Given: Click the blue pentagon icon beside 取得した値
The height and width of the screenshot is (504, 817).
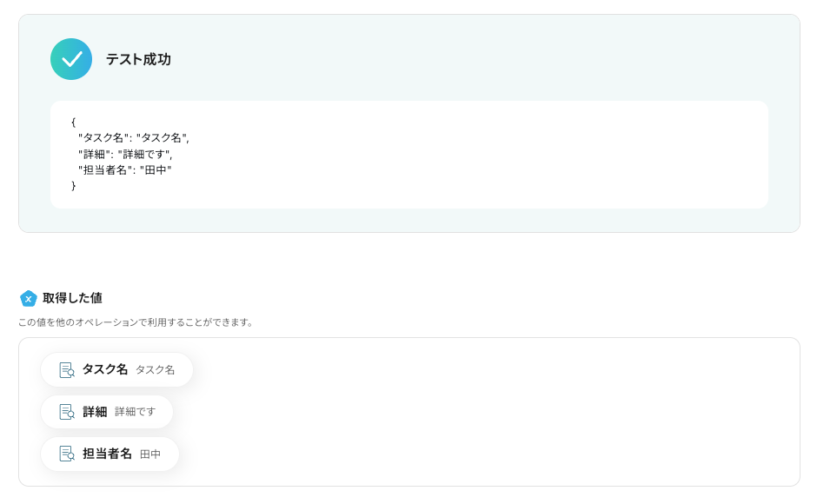Looking at the screenshot, I should coord(29,298).
